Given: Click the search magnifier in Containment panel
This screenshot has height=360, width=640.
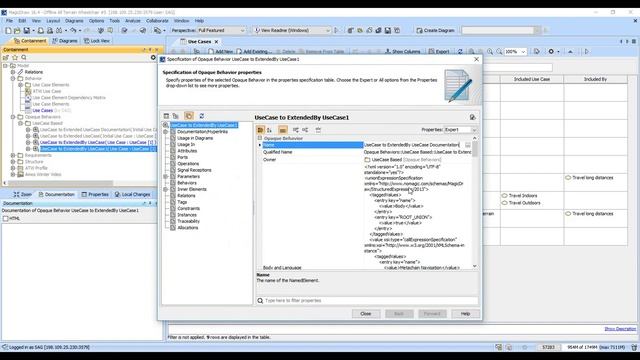Looking at the screenshot, I should point(24,58).
